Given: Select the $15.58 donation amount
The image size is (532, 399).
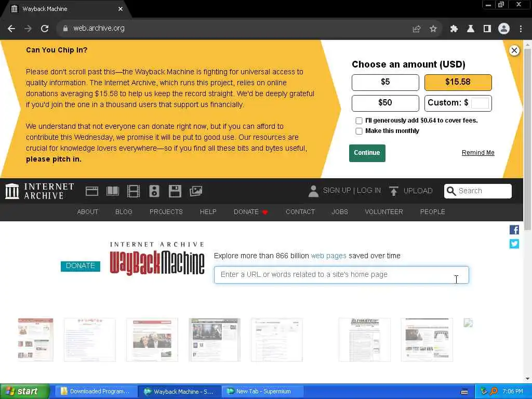Looking at the screenshot, I should coord(458,82).
